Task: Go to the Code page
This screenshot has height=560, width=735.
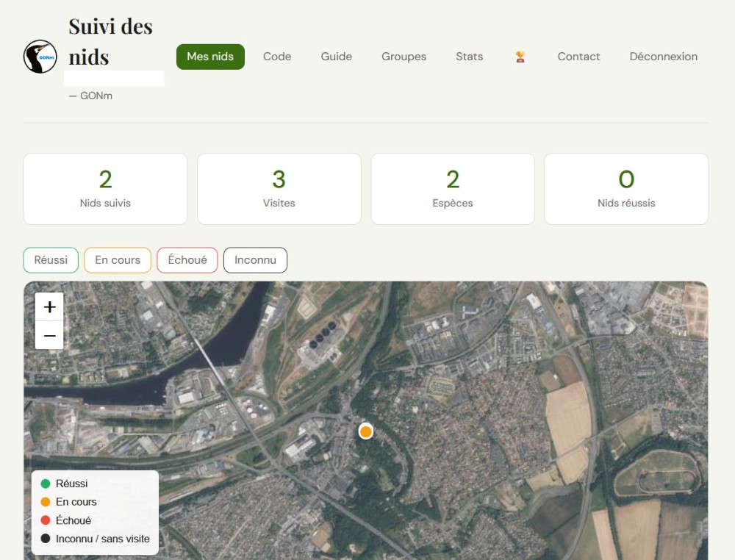Action: (x=277, y=57)
